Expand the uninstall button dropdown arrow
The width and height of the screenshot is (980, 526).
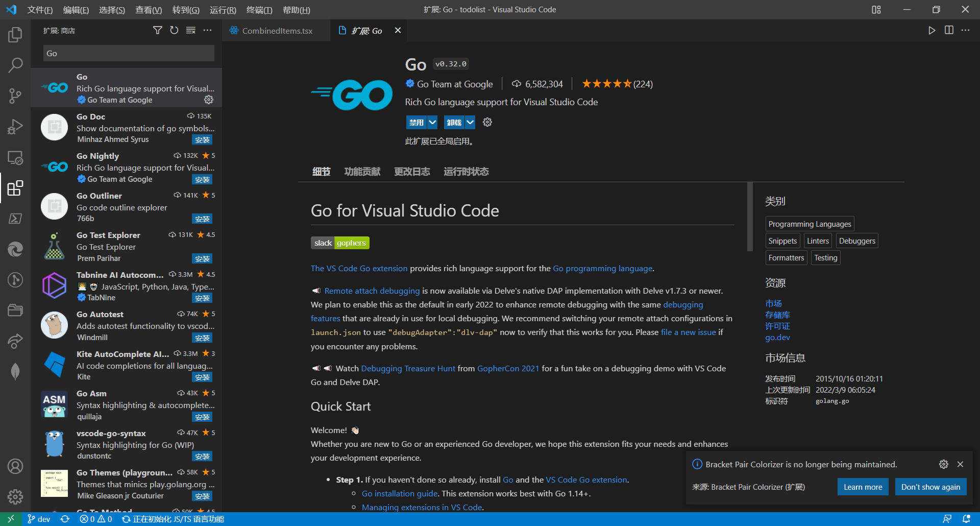tap(470, 122)
